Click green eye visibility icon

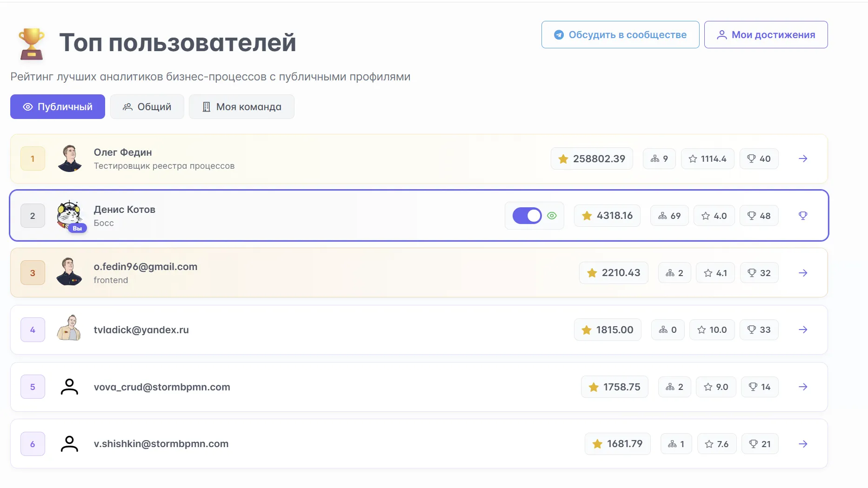[552, 216]
